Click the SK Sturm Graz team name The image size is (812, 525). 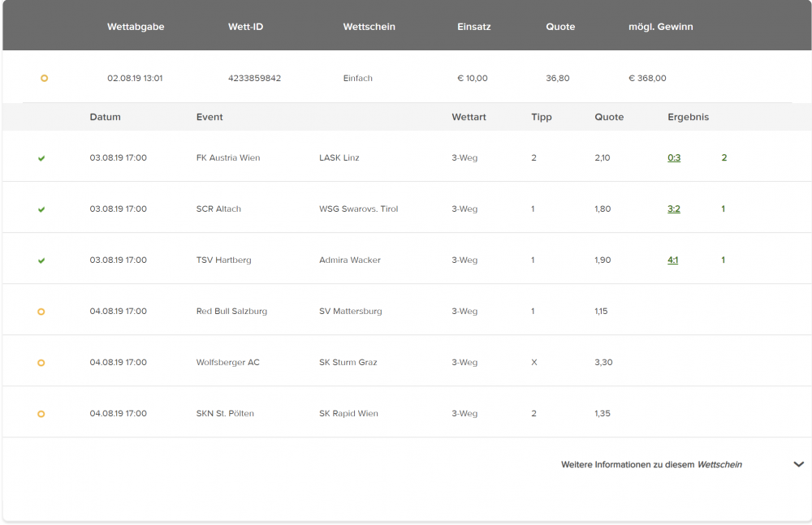348,363
